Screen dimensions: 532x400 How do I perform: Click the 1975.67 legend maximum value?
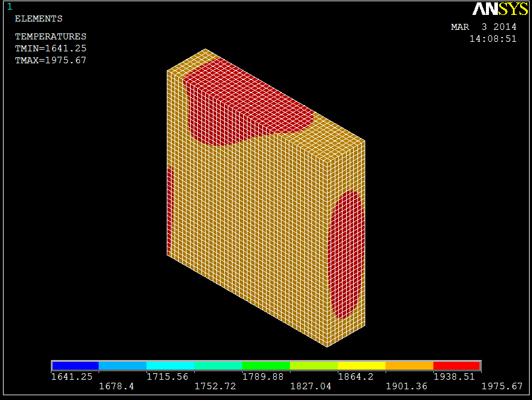[x=502, y=386]
